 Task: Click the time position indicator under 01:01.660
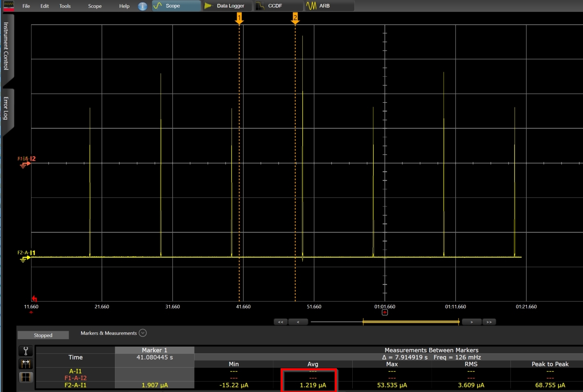click(385, 313)
